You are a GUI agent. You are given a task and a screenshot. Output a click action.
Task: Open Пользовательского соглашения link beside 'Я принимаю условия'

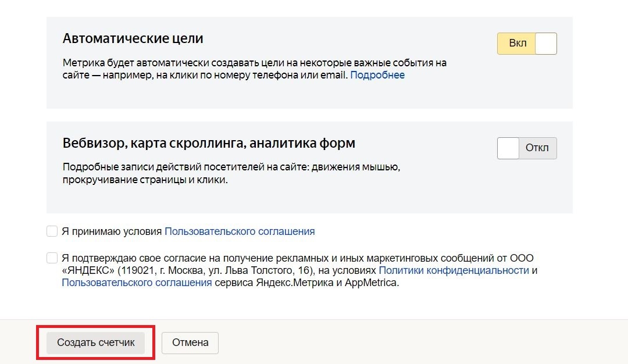pos(240,231)
